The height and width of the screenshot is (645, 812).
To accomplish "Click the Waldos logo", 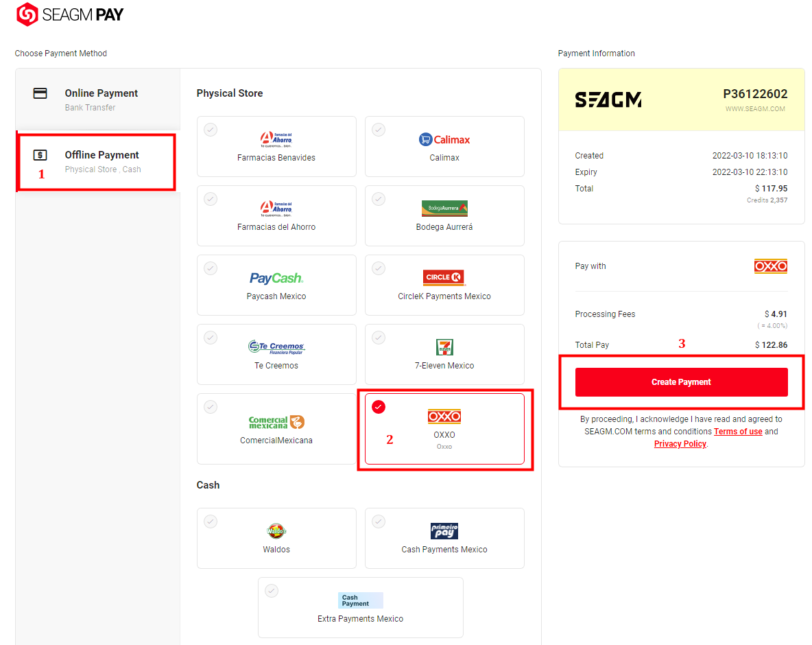I will 276,531.
